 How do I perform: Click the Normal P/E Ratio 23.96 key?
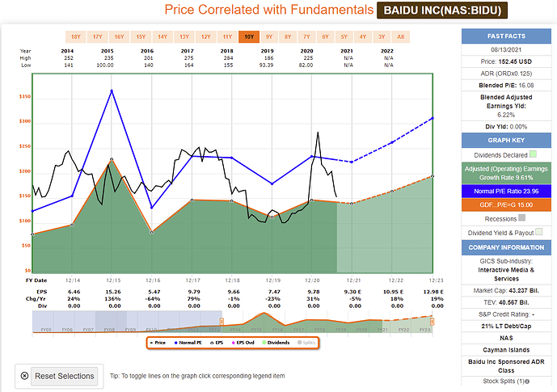(506, 192)
